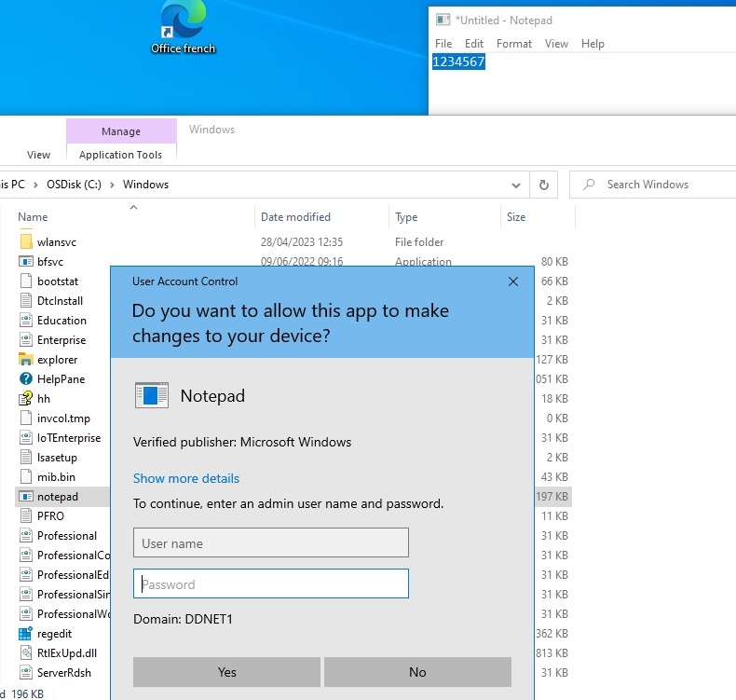Expand the chevron after OSDisk (C:)
The width and height of the screenshot is (736, 700).
tap(112, 185)
